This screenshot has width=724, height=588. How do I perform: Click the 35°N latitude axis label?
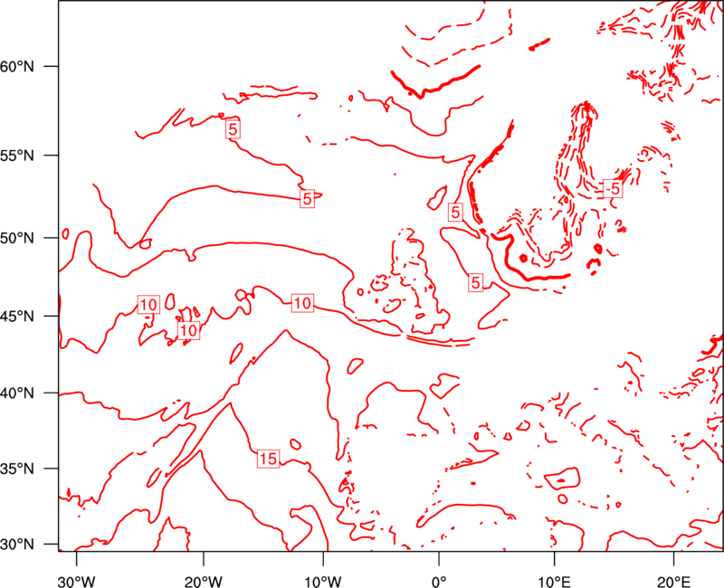(x=17, y=469)
